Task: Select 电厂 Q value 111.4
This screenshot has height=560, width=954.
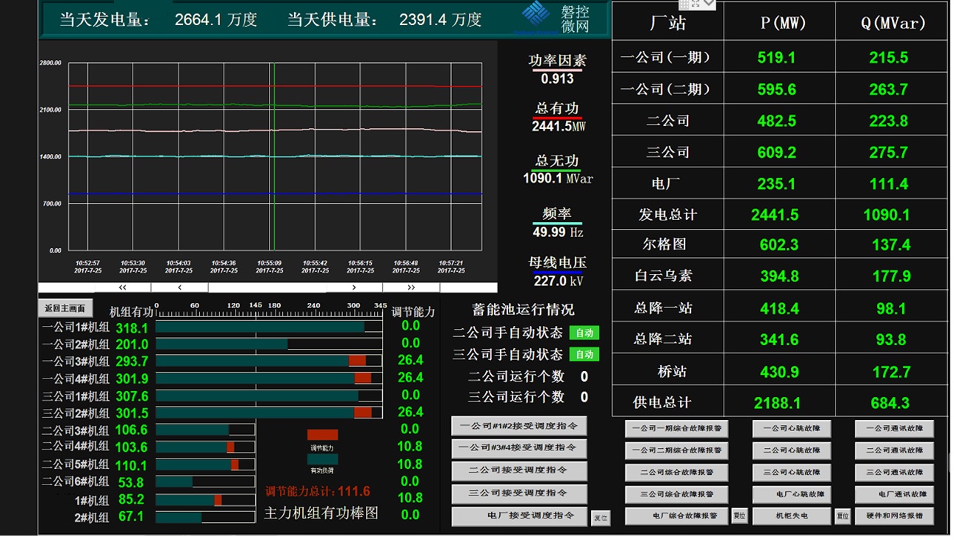Action: (x=889, y=184)
